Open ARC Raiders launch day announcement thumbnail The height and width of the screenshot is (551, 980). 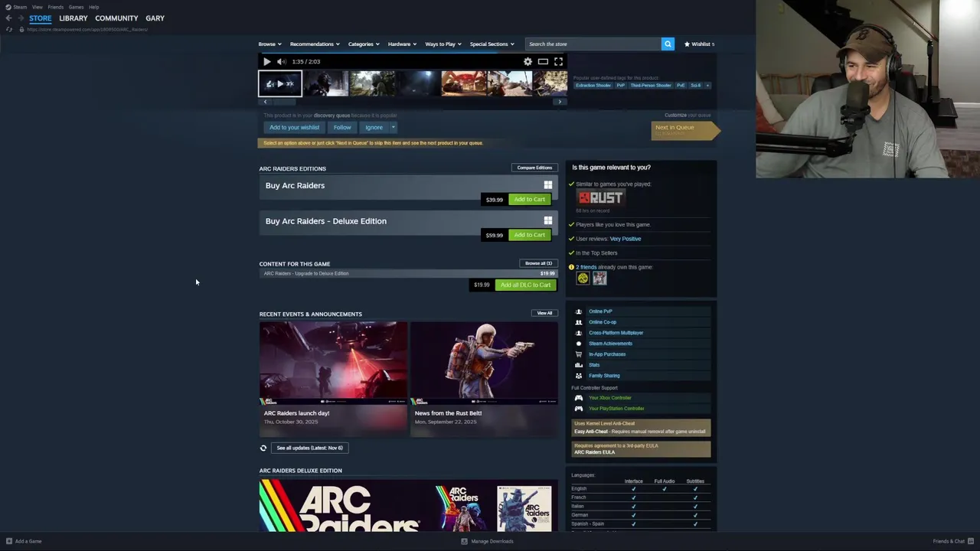[x=333, y=363]
